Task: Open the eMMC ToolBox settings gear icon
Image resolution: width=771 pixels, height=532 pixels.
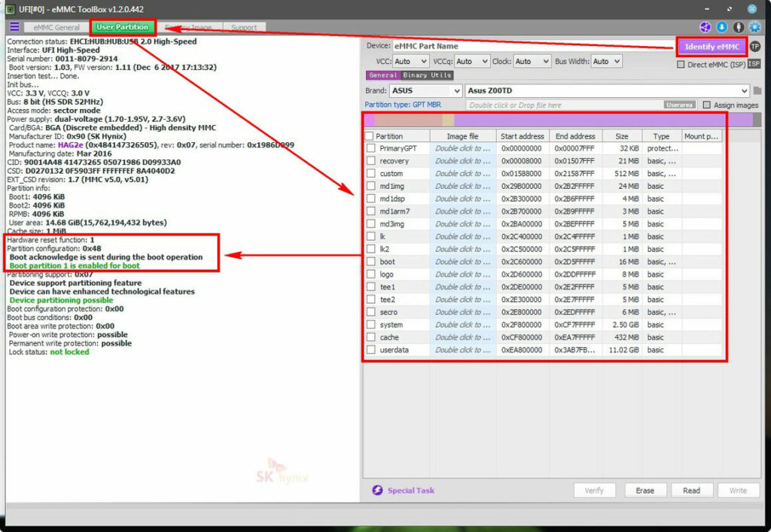Action: point(754,27)
